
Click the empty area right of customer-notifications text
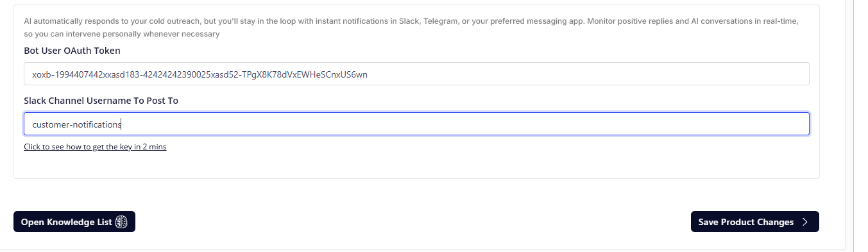click(x=465, y=125)
